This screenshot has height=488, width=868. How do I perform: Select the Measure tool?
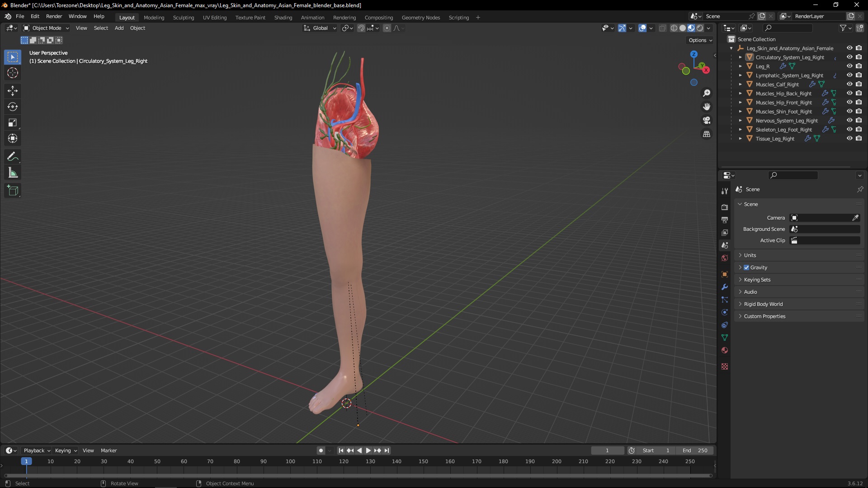coord(13,173)
